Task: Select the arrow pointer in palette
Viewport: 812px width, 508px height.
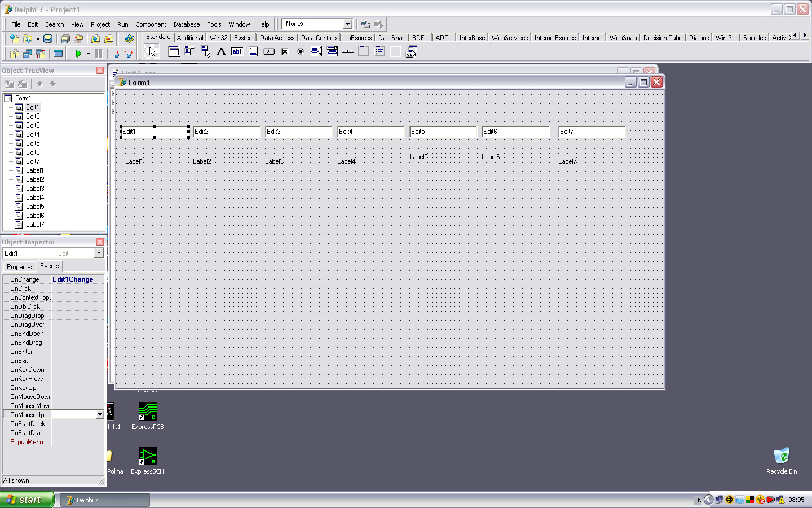Action: coord(152,52)
